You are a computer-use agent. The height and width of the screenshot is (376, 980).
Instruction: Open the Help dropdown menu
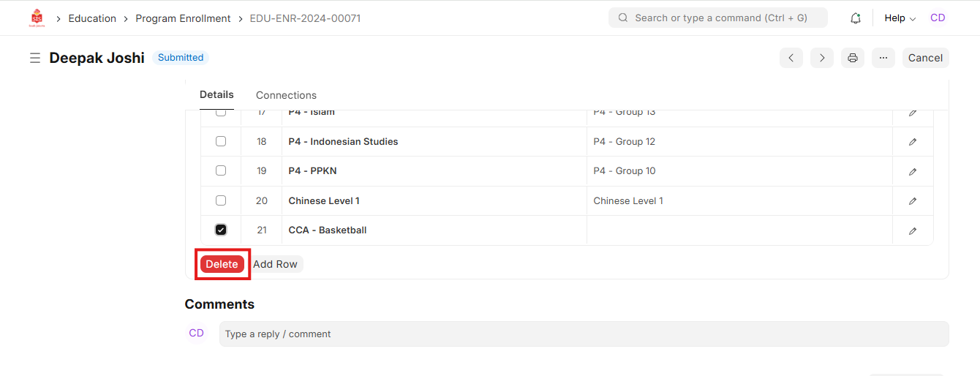click(x=900, y=18)
